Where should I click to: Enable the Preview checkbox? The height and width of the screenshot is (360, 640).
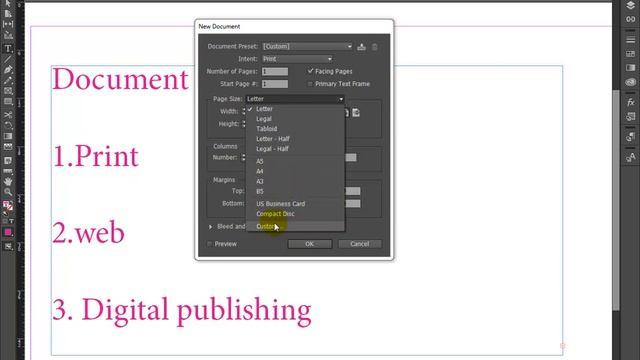coord(210,244)
